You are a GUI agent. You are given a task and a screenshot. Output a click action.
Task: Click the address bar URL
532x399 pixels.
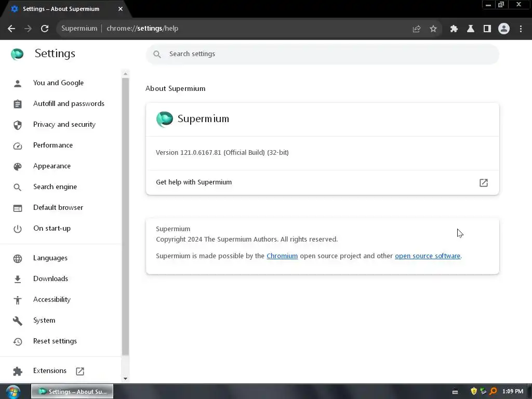tap(142, 29)
